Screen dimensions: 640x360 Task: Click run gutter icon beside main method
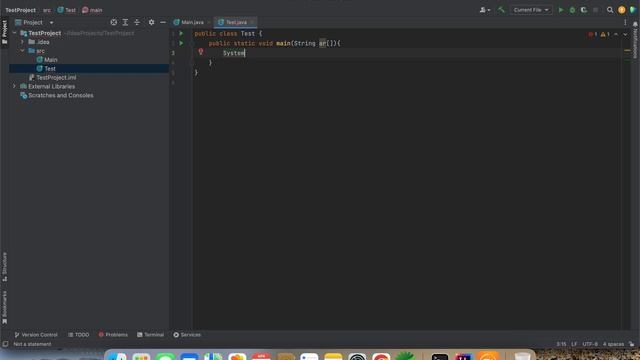coord(181,43)
